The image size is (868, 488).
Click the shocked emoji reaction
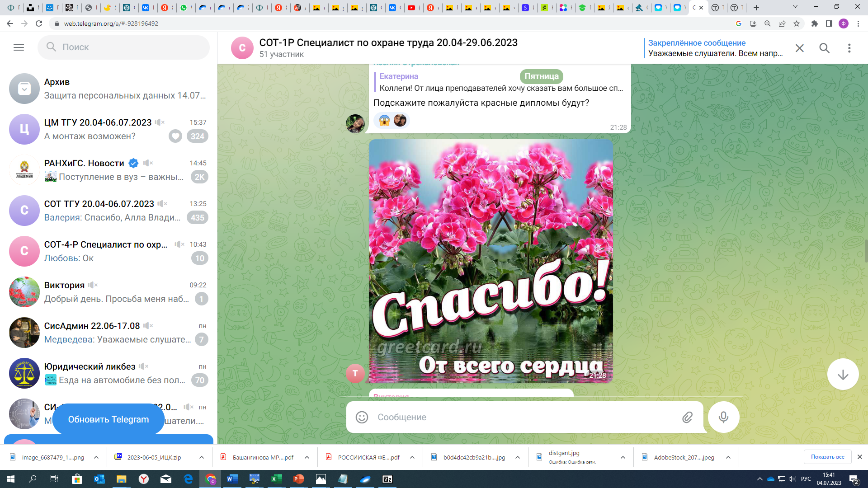[x=384, y=121]
